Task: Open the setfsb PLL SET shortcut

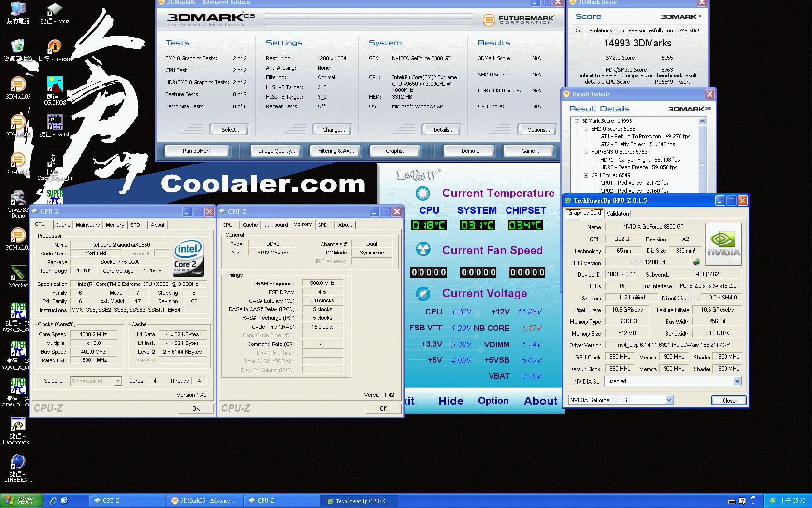Action: point(55,126)
